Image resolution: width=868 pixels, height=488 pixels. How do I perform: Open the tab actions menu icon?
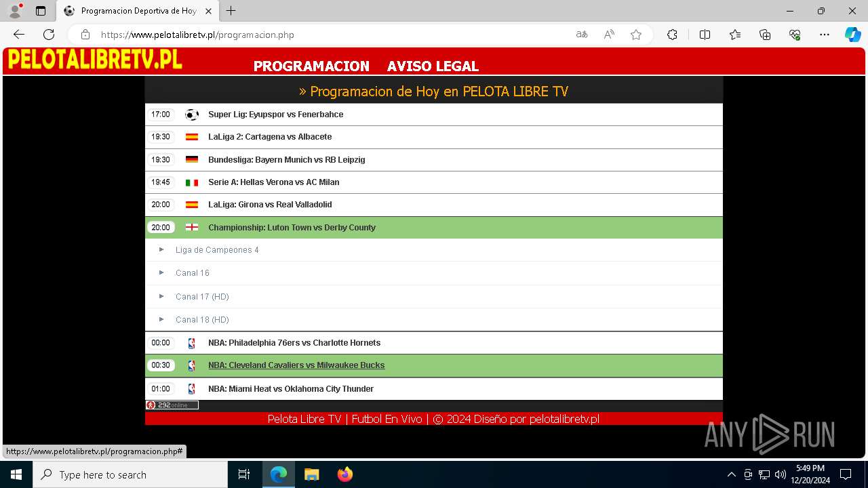click(x=41, y=11)
